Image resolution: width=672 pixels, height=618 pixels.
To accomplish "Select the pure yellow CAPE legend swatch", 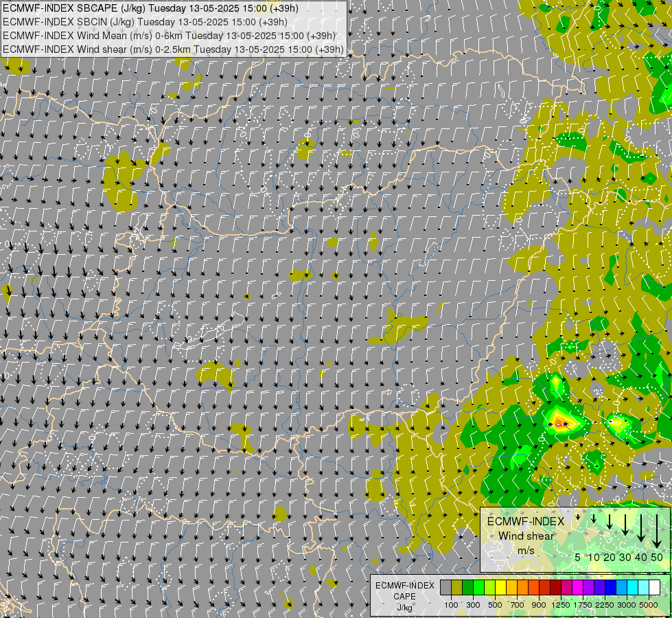I will point(500,588).
